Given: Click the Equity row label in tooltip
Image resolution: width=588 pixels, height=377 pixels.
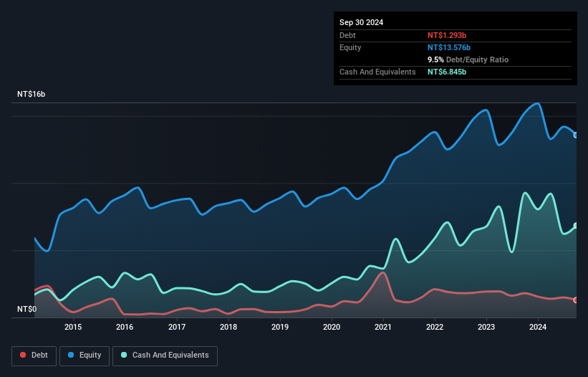Looking at the screenshot, I should (x=350, y=47).
